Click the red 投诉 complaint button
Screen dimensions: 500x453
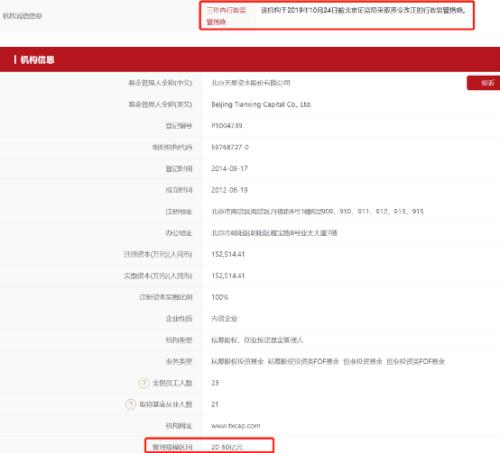pos(484,83)
